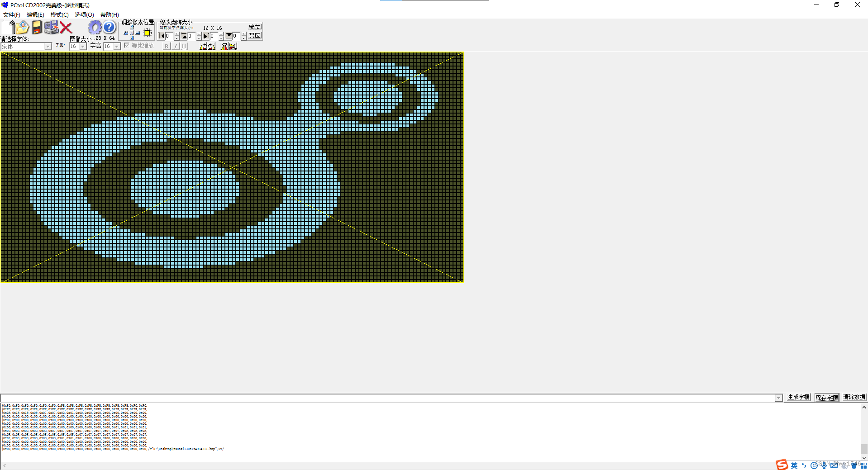Click the Underline U formatting button
Viewport: 868px width, 470px height.
click(x=184, y=46)
